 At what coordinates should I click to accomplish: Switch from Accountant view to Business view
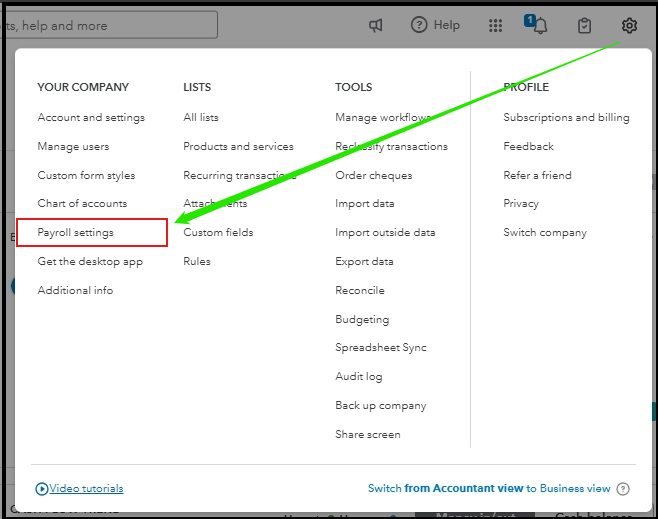489,489
